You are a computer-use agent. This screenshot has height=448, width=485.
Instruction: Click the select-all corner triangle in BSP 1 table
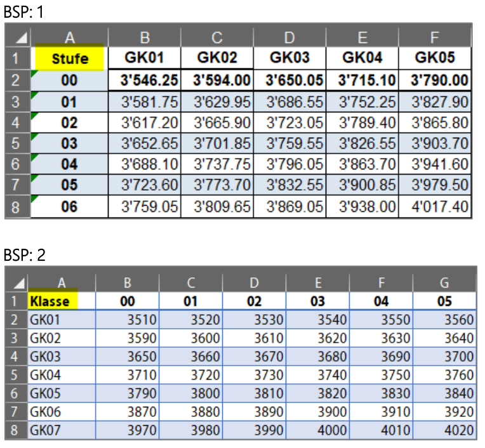(18, 37)
